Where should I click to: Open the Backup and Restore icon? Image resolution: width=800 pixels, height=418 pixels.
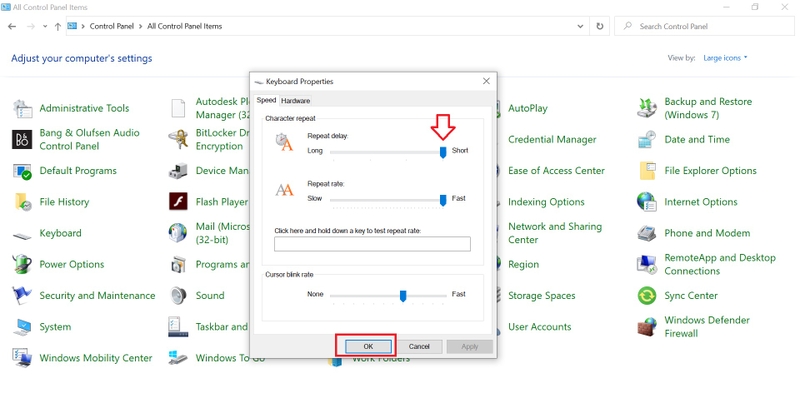point(647,108)
